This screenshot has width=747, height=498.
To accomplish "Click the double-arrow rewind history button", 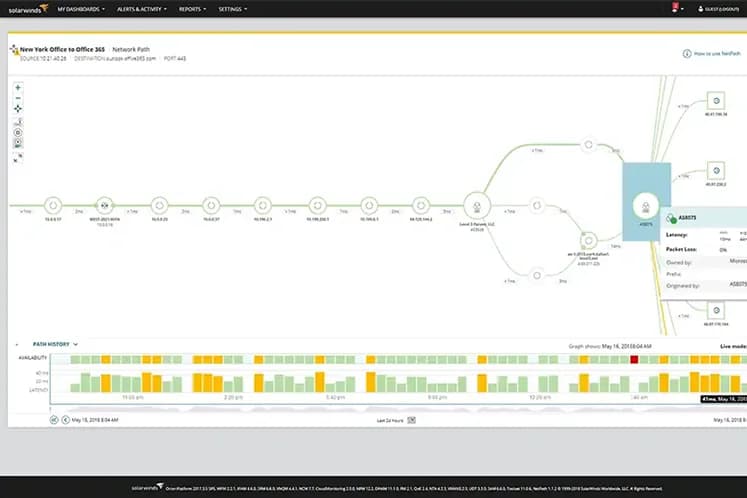I will point(54,420).
